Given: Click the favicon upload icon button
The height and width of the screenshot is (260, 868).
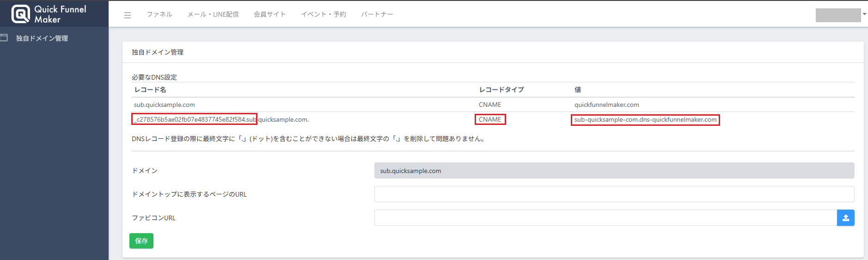Looking at the screenshot, I should 845,218.
